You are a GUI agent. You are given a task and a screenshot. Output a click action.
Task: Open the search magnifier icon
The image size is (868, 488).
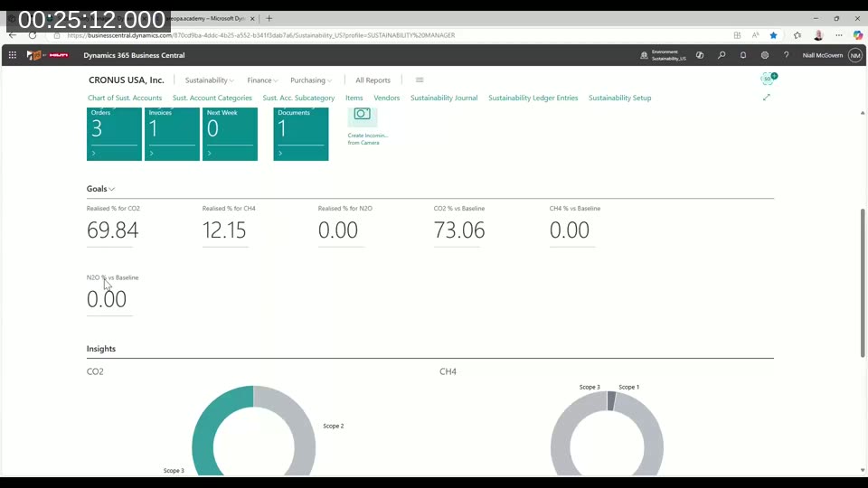coord(722,55)
